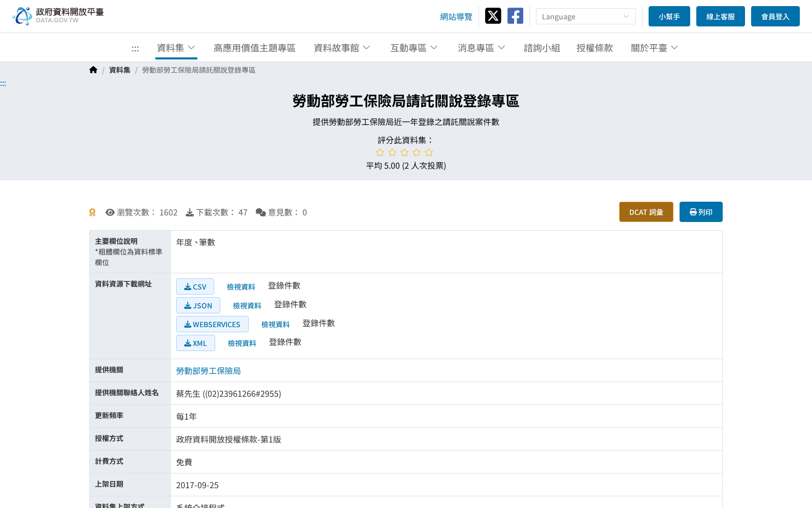This screenshot has height=508, width=812.
Task: Click the 資料資源下載網址 row header
Action: coord(130,316)
